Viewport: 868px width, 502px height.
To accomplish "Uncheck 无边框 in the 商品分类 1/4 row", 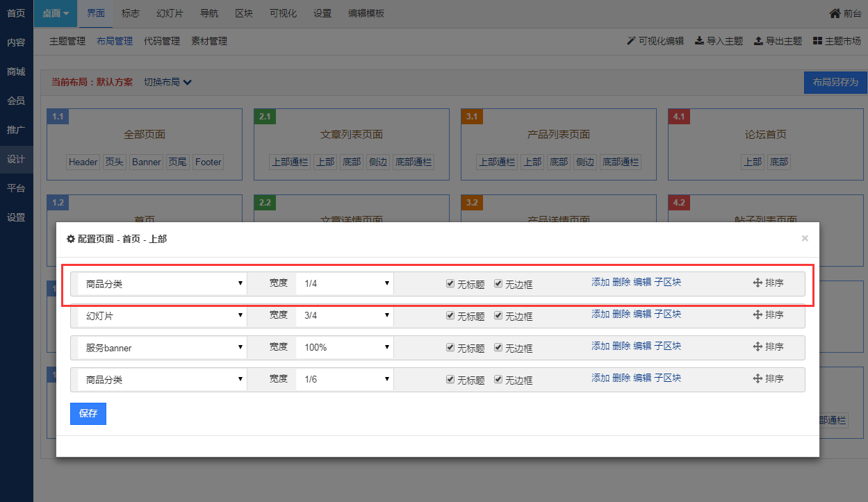I will pos(498,283).
